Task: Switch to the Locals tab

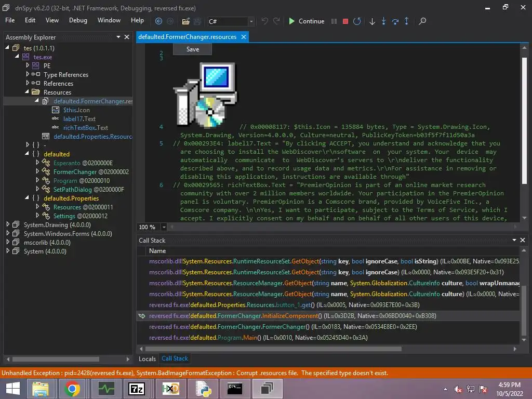Action: click(147, 358)
